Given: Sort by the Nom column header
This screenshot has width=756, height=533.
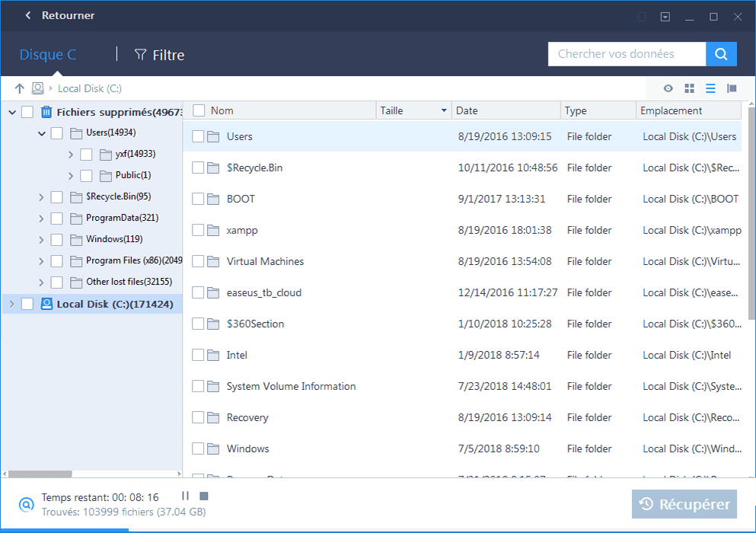Looking at the screenshot, I should [x=222, y=110].
